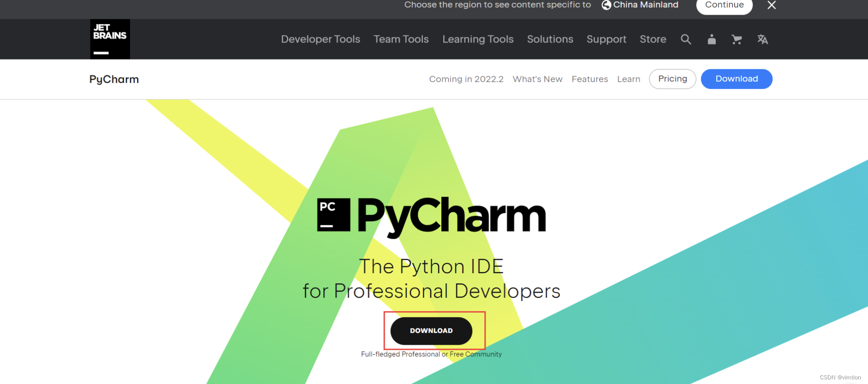Open the Learn link

(x=629, y=79)
